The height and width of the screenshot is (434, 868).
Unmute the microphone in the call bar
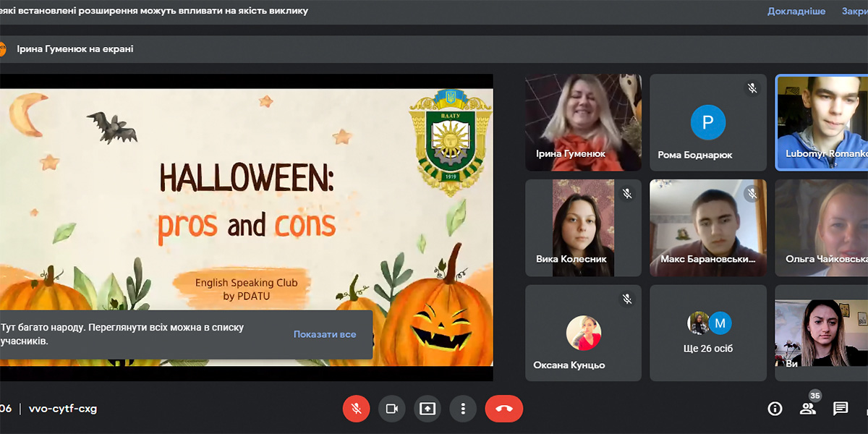point(356,409)
